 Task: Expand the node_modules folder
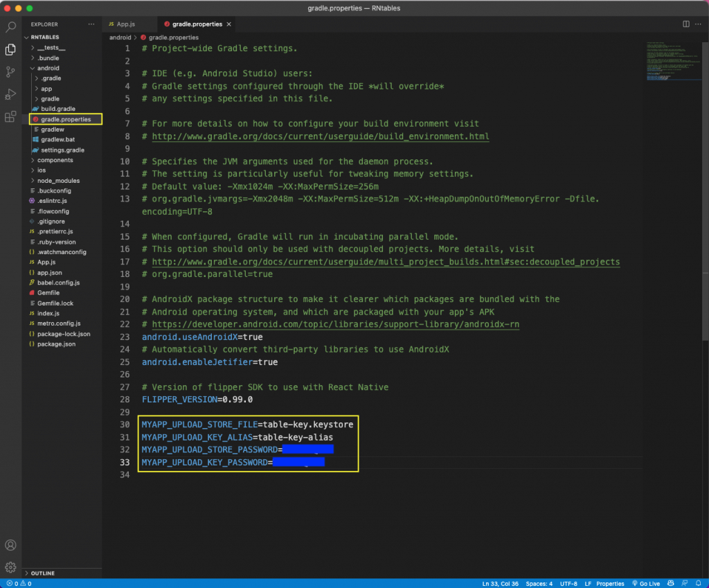(57, 180)
